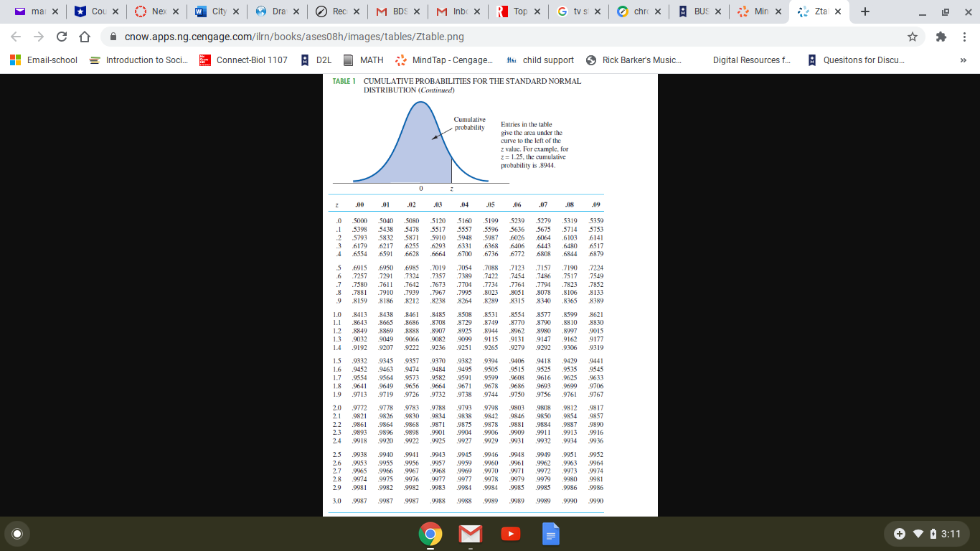View site info via the padlock icon
This screenshot has height=551, width=980.
click(x=113, y=37)
